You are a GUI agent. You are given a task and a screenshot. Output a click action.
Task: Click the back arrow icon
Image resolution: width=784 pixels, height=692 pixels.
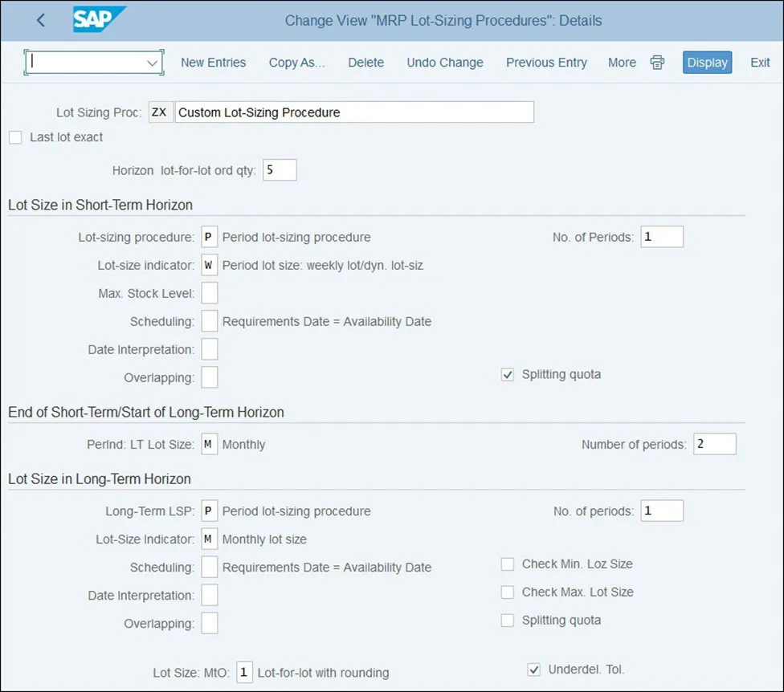point(41,20)
